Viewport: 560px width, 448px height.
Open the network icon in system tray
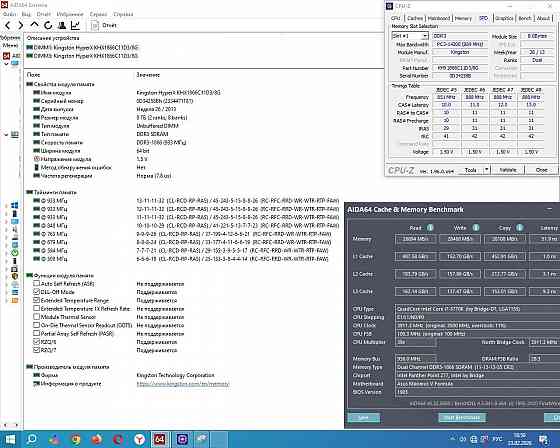[x=474, y=439]
